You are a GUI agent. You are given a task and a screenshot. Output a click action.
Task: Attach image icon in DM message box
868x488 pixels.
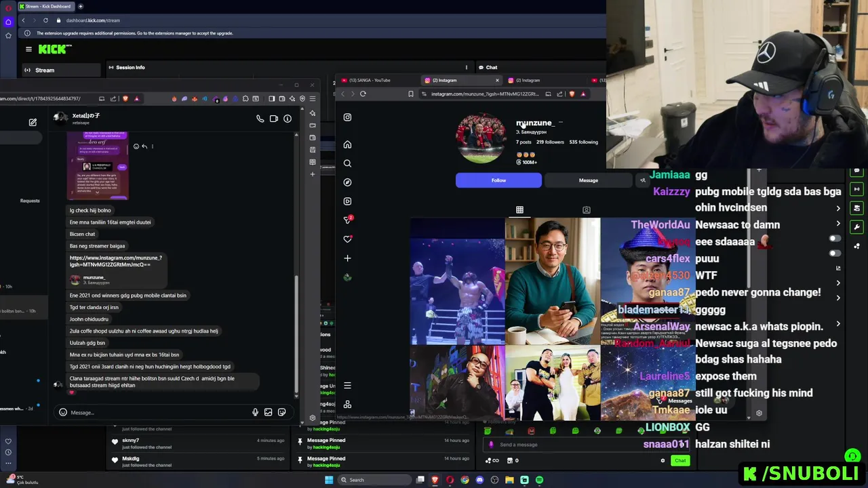[x=269, y=412]
